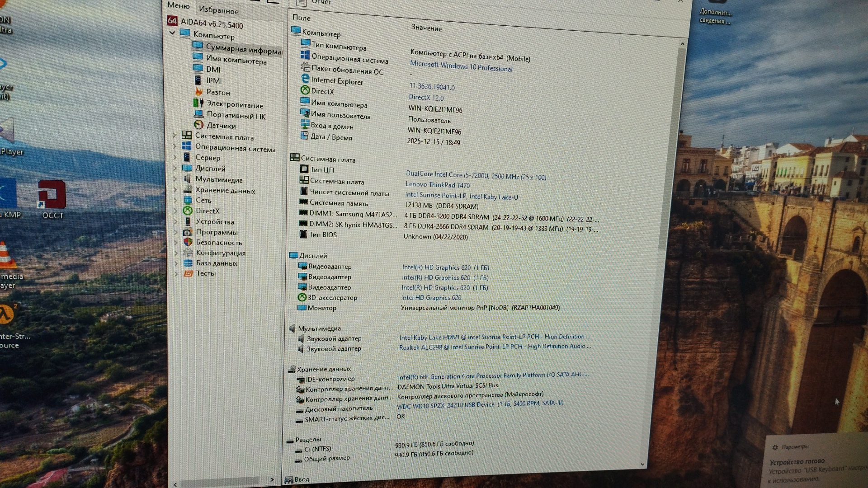
Task: Click the Электропитание power icon
Action: click(x=198, y=103)
